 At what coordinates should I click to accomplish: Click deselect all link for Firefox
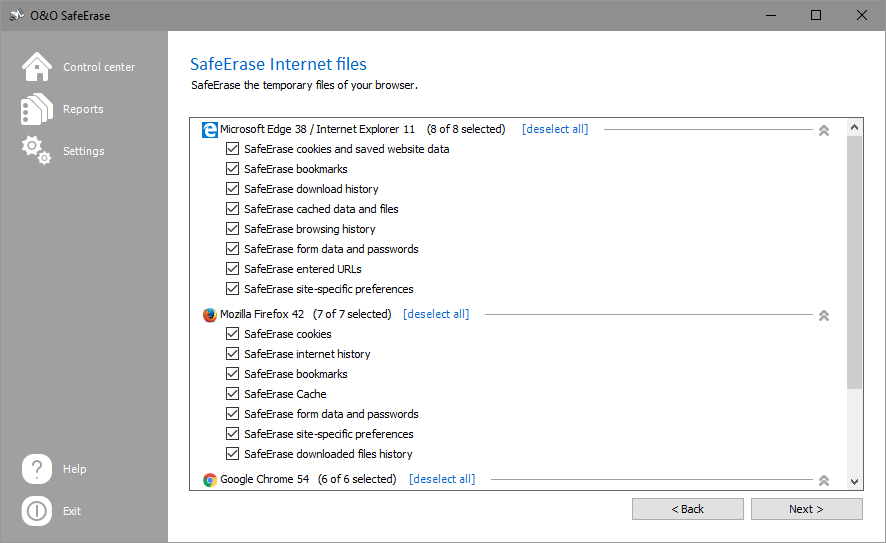pos(436,314)
